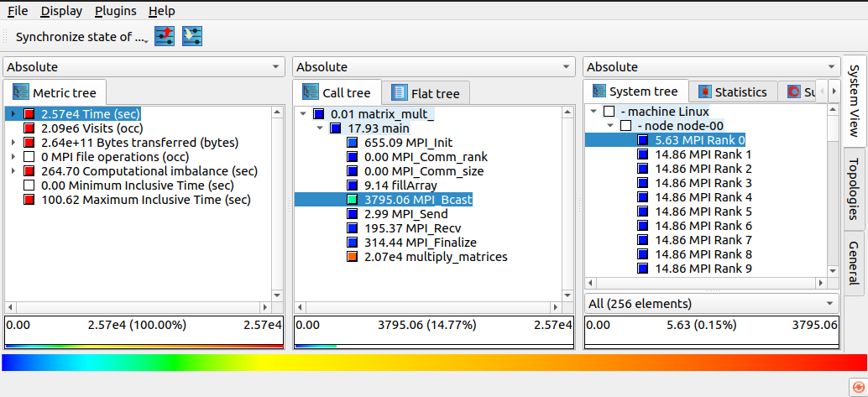This screenshot has height=397, width=868.
Task: Click the System tree tab icon
Action: tap(599, 91)
